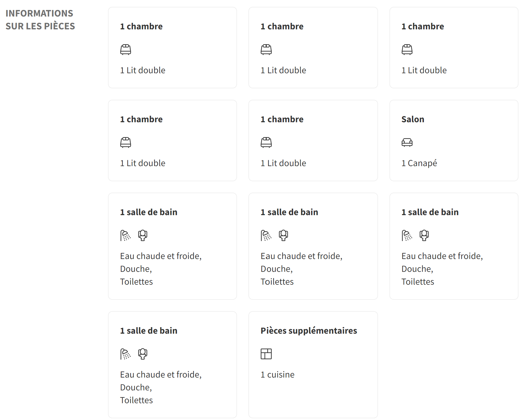Click the shower icon in the middle salle de bain card

(x=266, y=235)
